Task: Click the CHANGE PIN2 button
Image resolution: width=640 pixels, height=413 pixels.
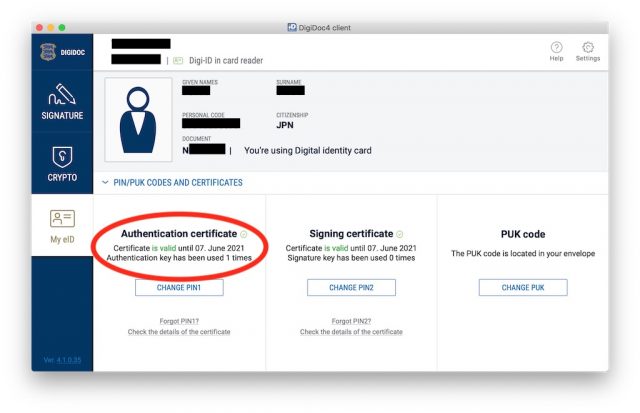Action: pos(351,287)
